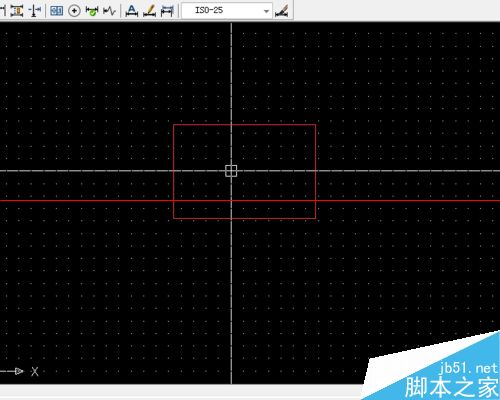Open the Tolerance tool
The image size is (500, 400).
click(56, 11)
